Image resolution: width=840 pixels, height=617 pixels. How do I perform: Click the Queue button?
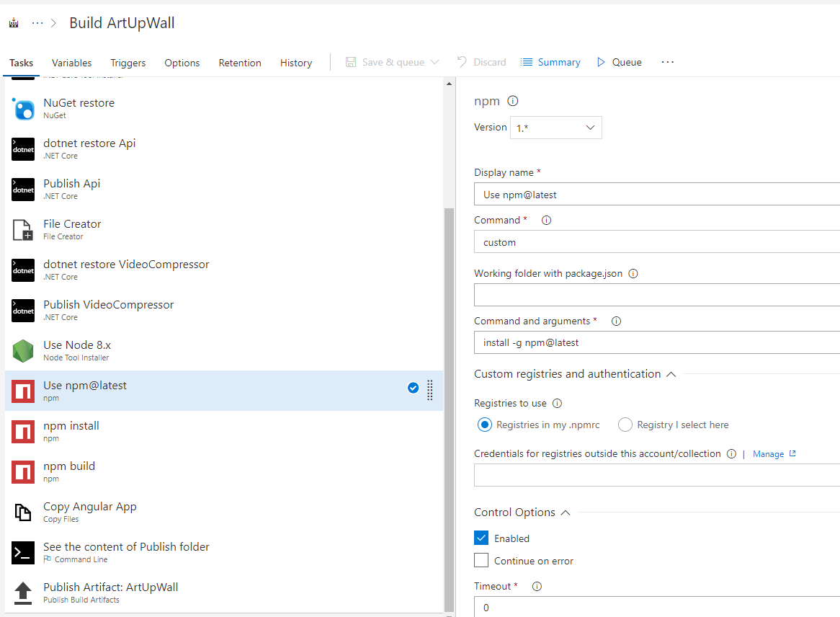click(x=619, y=63)
